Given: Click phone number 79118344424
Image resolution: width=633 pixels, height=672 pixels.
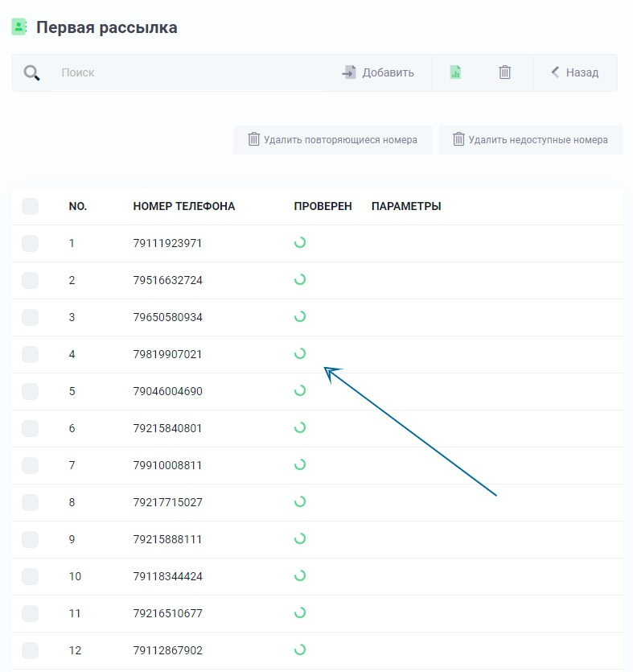Looking at the screenshot, I should point(168,576).
